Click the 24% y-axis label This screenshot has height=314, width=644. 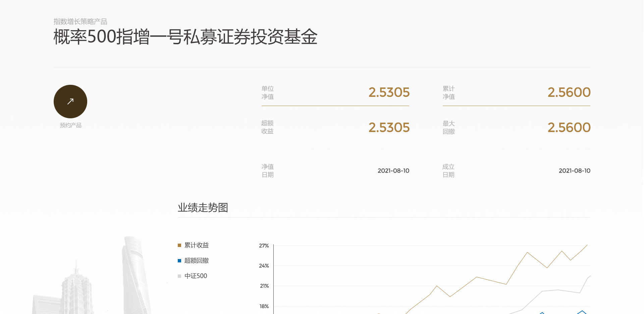[264, 266]
